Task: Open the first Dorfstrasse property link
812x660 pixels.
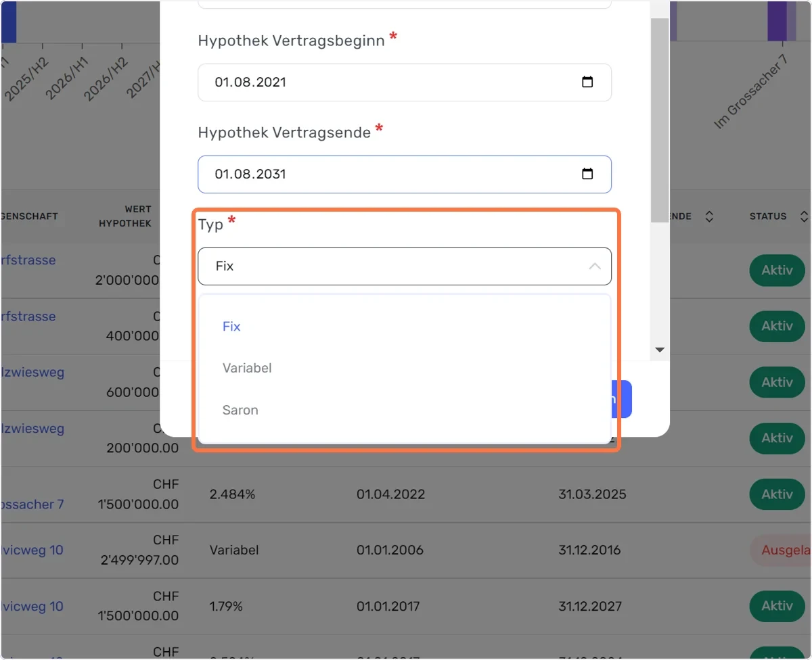Action: pos(28,260)
